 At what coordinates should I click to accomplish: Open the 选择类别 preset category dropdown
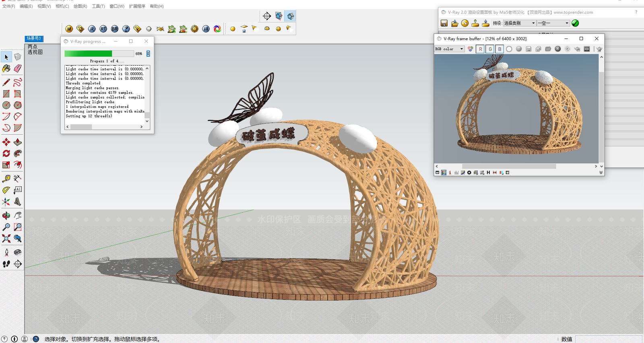pos(520,23)
